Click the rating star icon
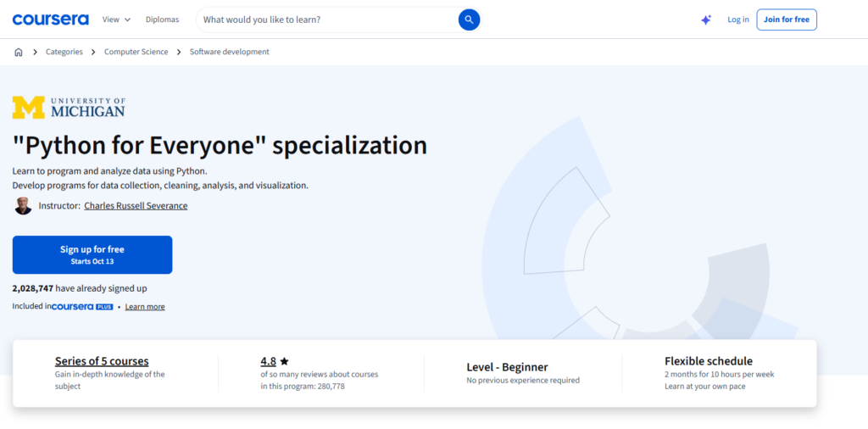Screen dimensions: 868x429 (x=284, y=361)
